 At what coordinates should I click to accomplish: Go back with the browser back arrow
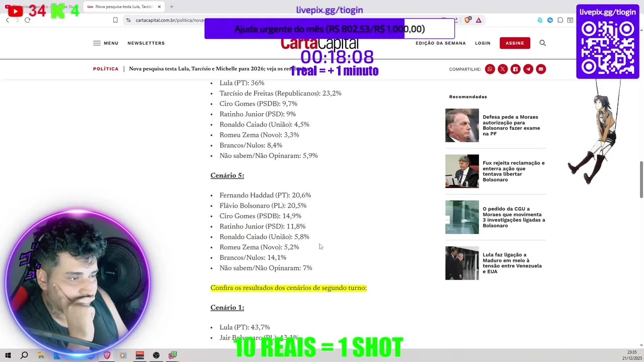(7, 20)
